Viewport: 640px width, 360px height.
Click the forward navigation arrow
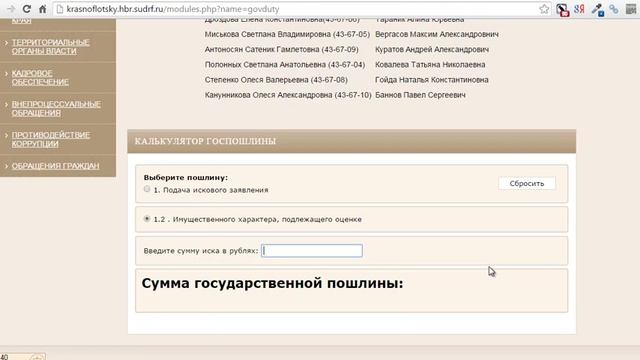point(11,9)
